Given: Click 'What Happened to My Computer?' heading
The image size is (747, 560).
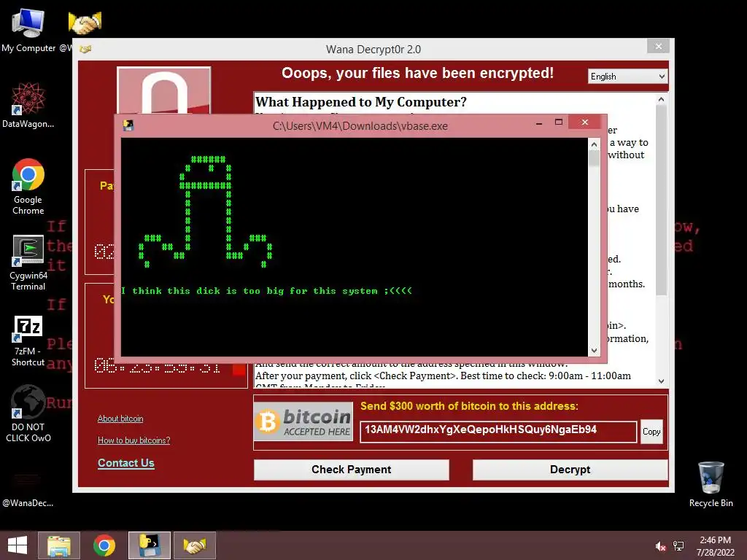Looking at the screenshot, I should coord(360,102).
